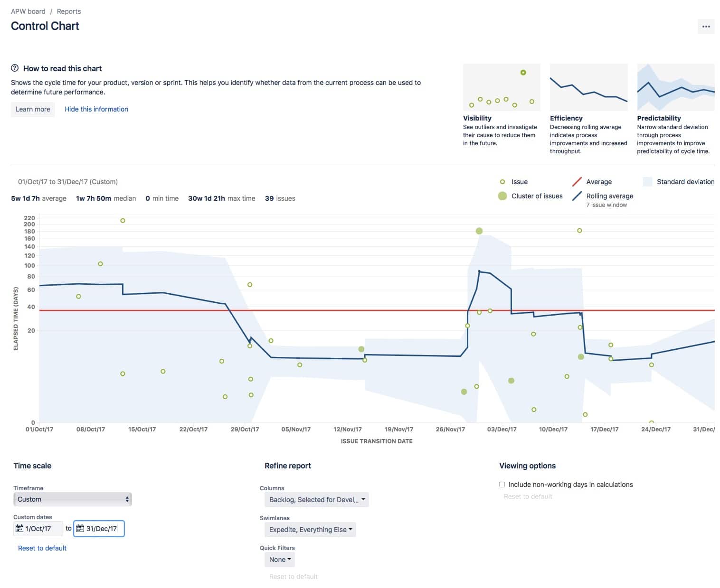Click the question mark help icon

point(15,68)
